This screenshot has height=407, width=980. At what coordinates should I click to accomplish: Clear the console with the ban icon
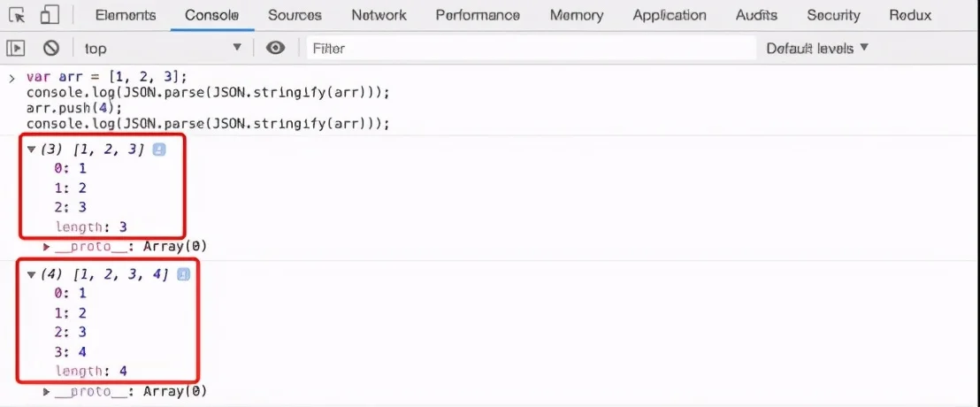(x=50, y=48)
